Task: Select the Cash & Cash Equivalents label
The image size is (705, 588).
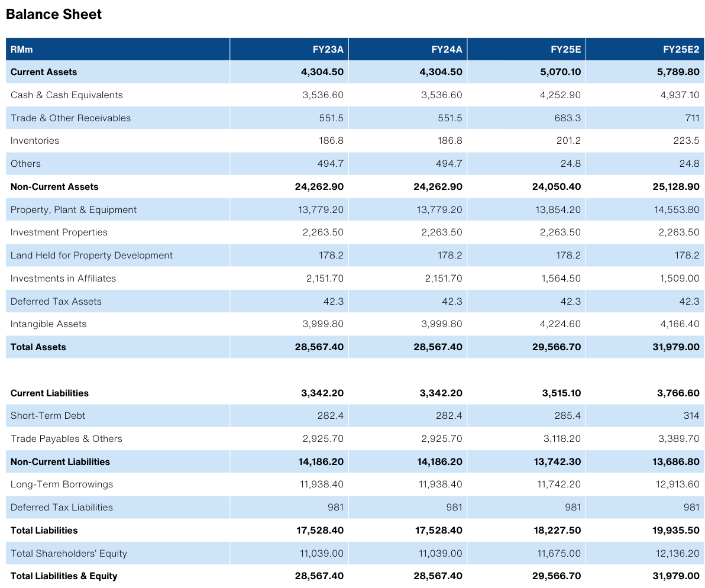Action: coord(67,95)
